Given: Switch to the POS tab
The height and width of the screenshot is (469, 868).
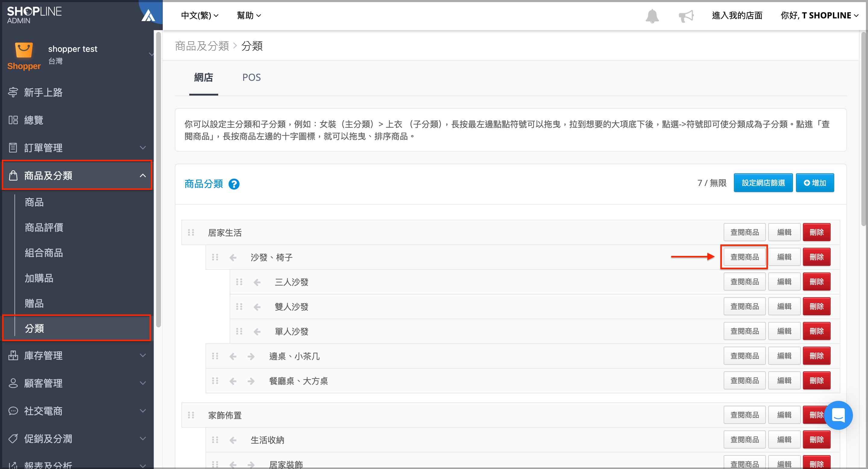Looking at the screenshot, I should [251, 77].
